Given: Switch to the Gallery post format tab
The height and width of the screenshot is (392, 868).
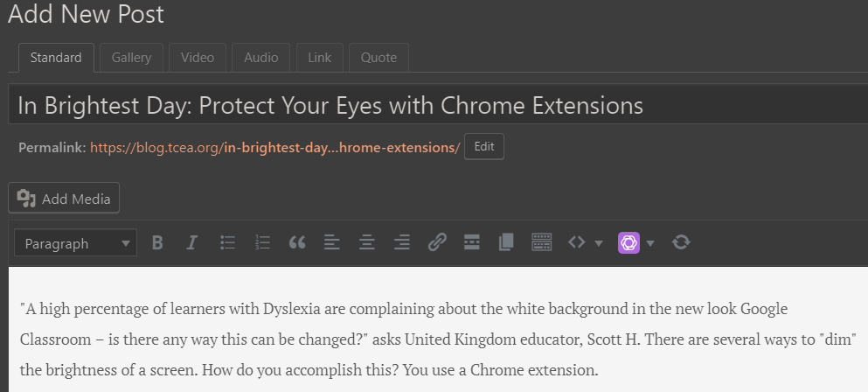Looking at the screenshot, I should pyautogui.click(x=131, y=58).
